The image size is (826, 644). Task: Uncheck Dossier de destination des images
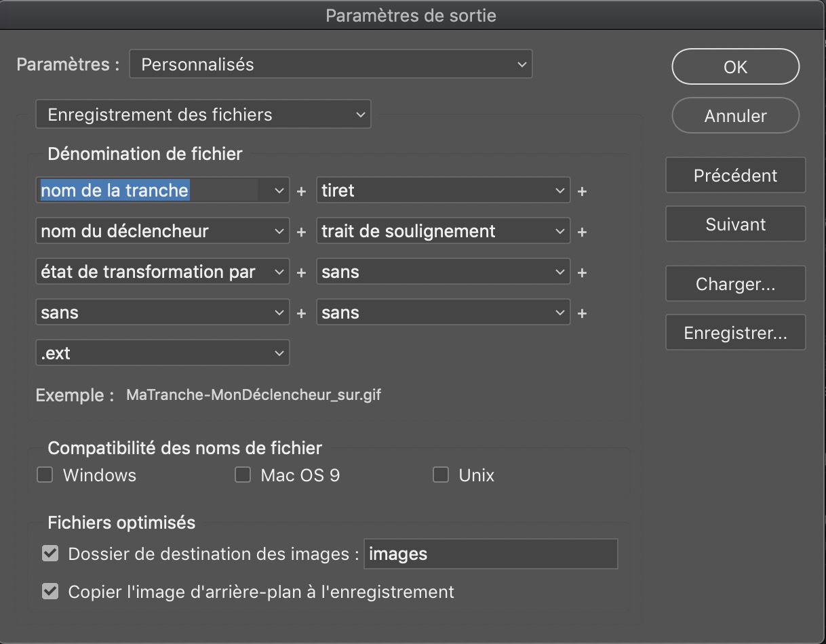tap(50, 553)
